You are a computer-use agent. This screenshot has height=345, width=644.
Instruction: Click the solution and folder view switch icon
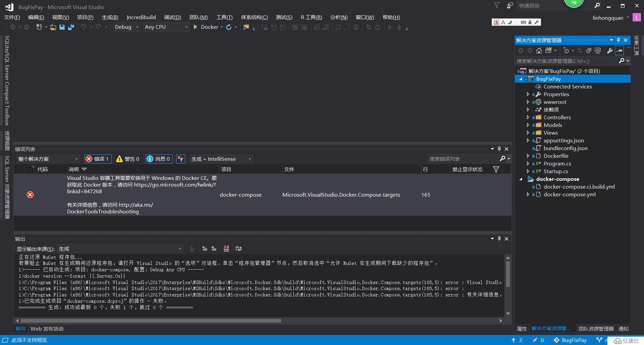point(548,51)
